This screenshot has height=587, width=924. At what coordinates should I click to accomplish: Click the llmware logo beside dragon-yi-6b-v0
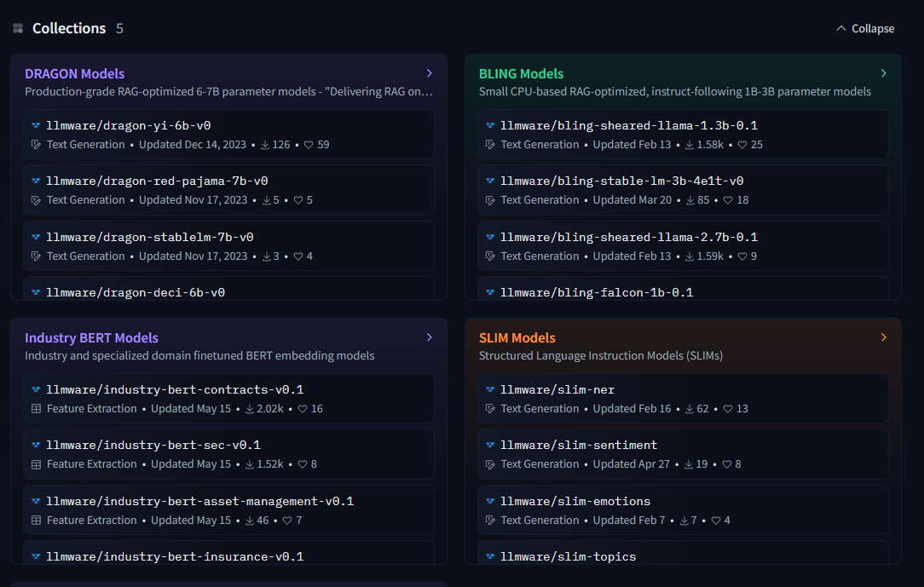[x=34, y=124]
